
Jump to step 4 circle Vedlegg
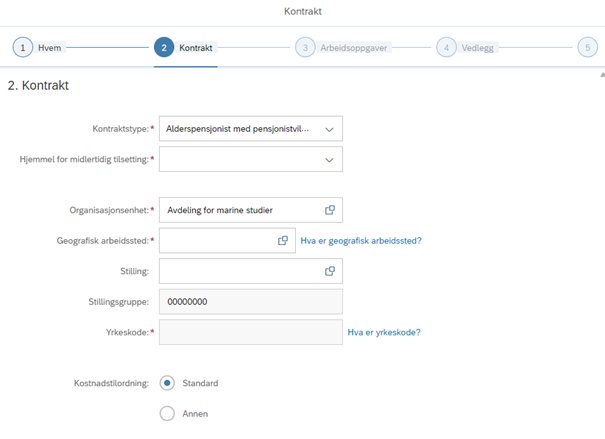tap(446, 47)
